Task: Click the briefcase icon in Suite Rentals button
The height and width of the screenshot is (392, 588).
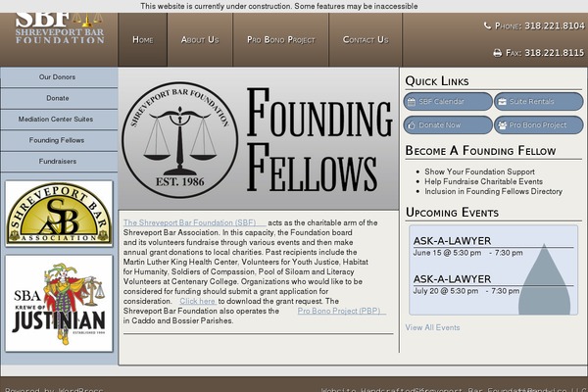Action: 502,102
